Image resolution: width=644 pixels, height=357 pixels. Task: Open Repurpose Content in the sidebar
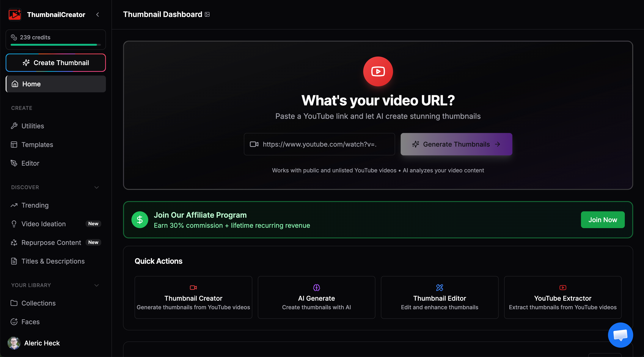(56, 243)
